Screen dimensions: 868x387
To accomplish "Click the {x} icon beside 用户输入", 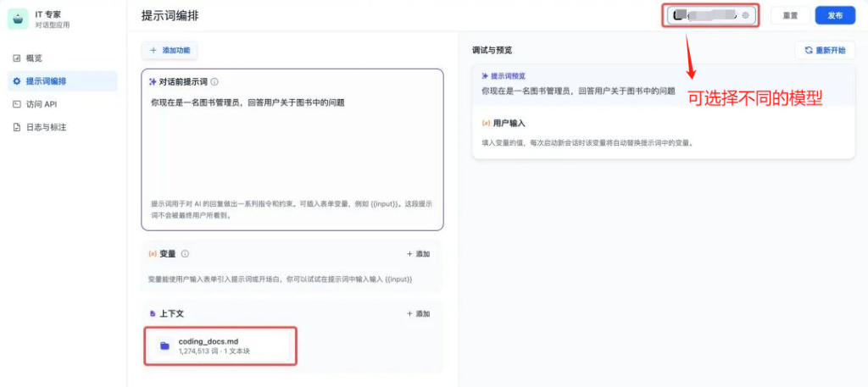I will tap(486, 123).
